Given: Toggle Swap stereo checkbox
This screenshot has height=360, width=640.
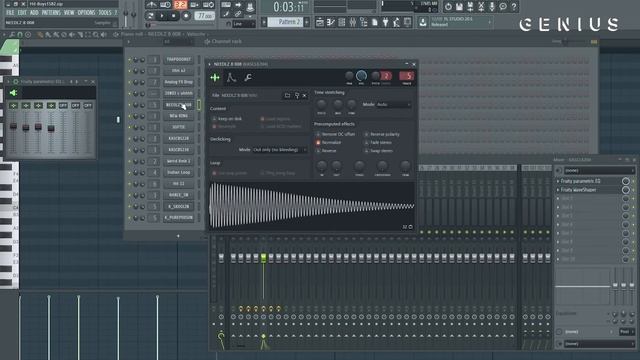Looking at the screenshot, I should [x=367, y=151].
